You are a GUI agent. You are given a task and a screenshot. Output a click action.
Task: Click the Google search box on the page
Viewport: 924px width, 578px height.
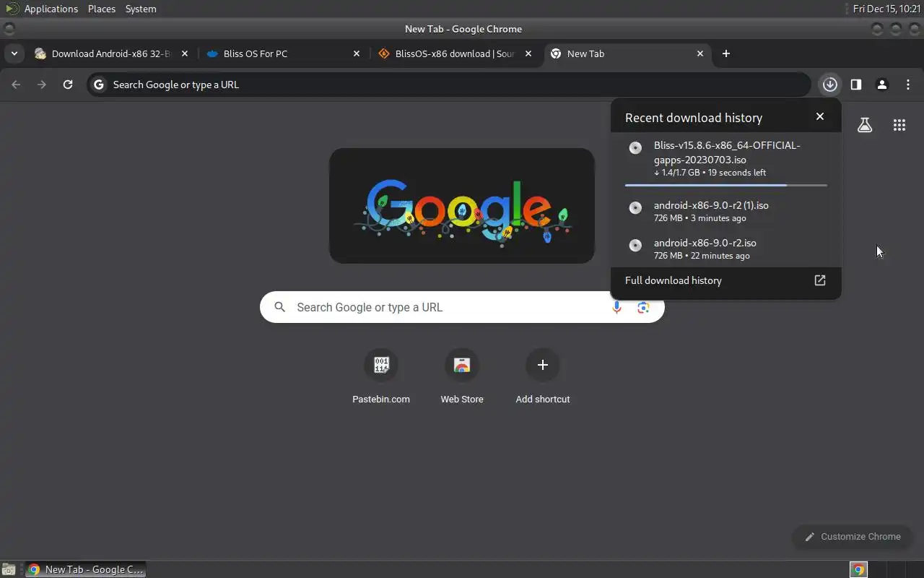(462, 307)
